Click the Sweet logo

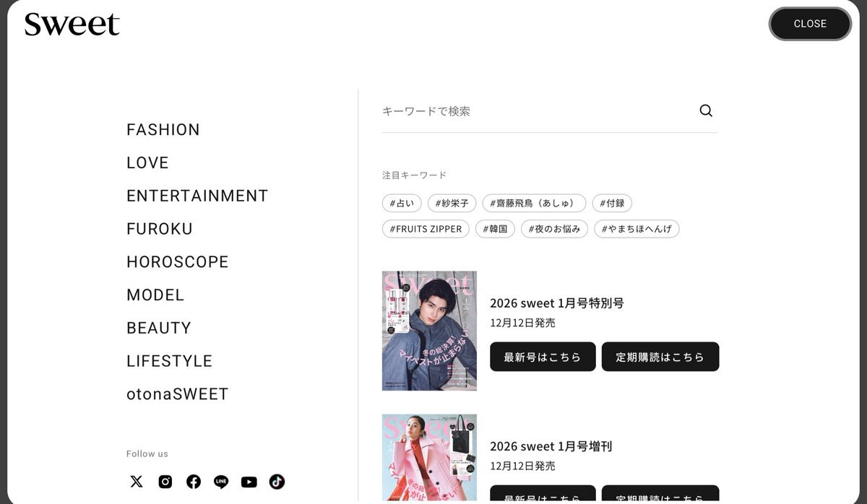pos(72,24)
